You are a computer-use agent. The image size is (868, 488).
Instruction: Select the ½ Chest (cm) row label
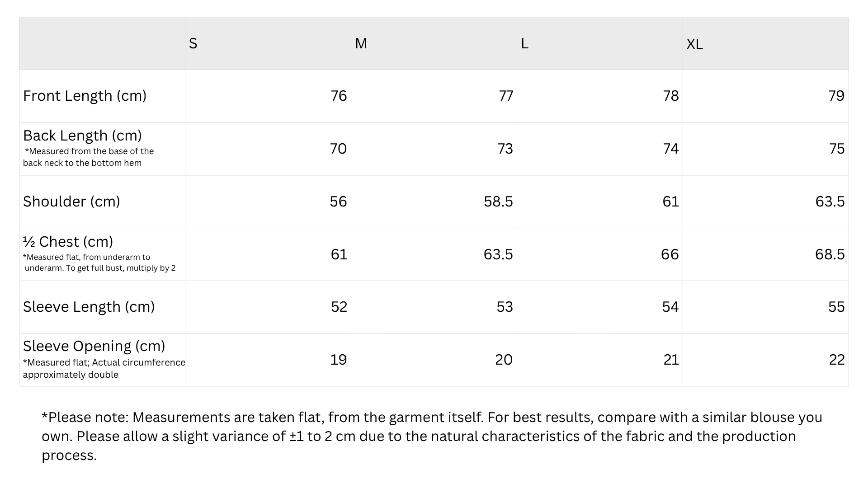(68, 242)
